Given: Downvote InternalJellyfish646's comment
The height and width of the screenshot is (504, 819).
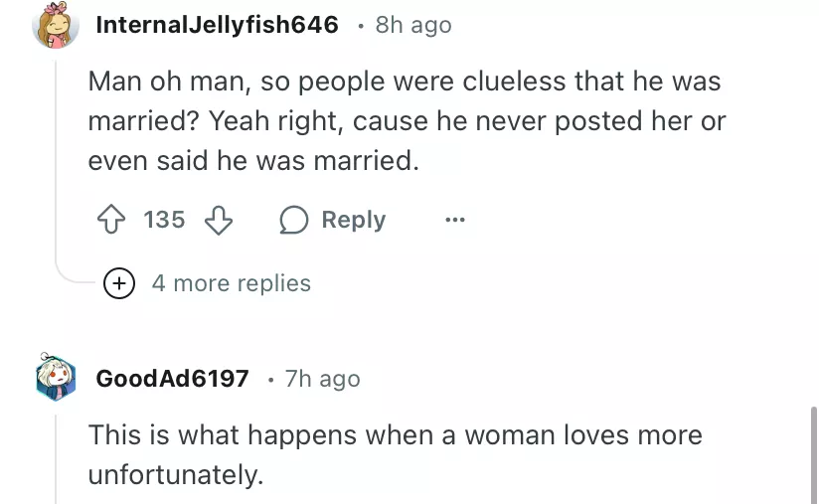Looking at the screenshot, I should coord(219,220).
